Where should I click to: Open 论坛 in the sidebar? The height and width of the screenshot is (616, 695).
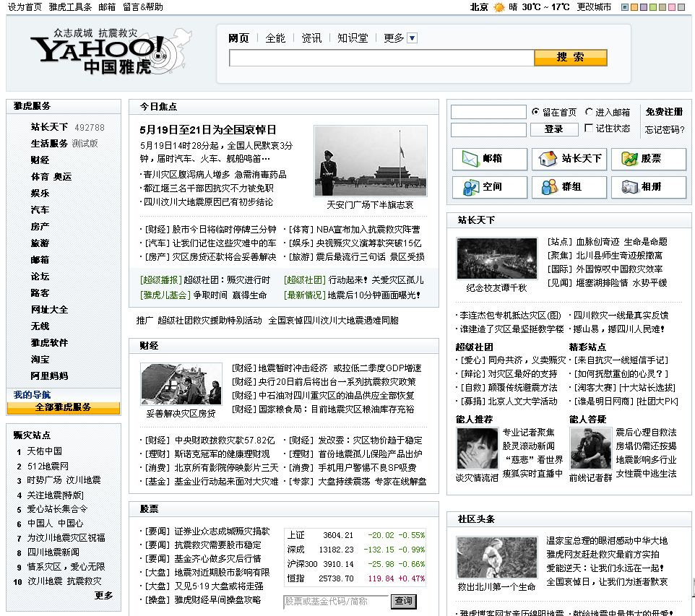[40, 276]
